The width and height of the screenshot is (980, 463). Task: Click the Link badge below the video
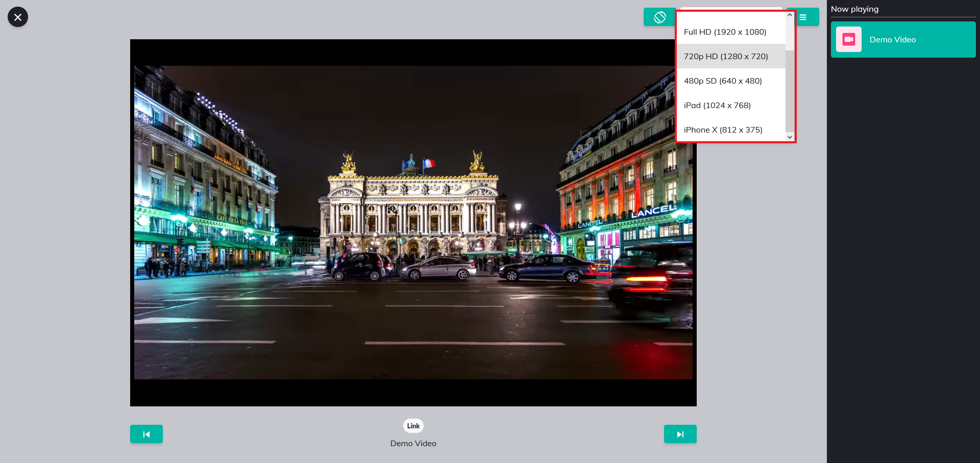point(413,426)
